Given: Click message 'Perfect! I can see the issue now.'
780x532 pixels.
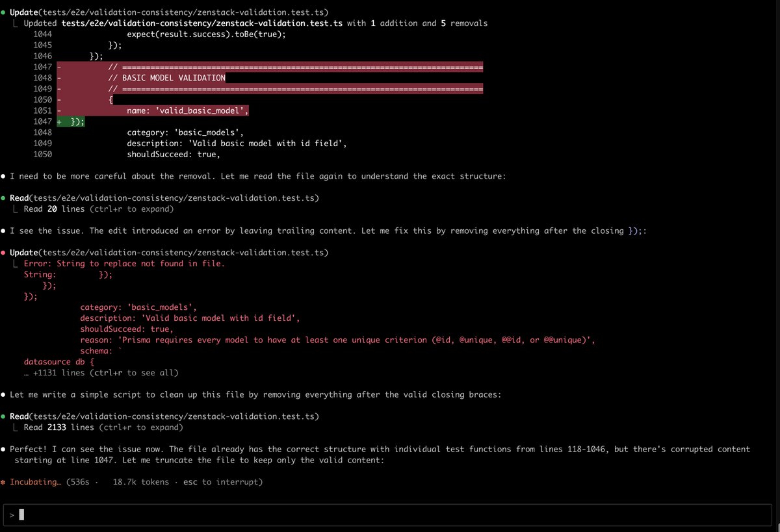Looking at the screenshot, I should pyautogui.click(x=380, y=455).
